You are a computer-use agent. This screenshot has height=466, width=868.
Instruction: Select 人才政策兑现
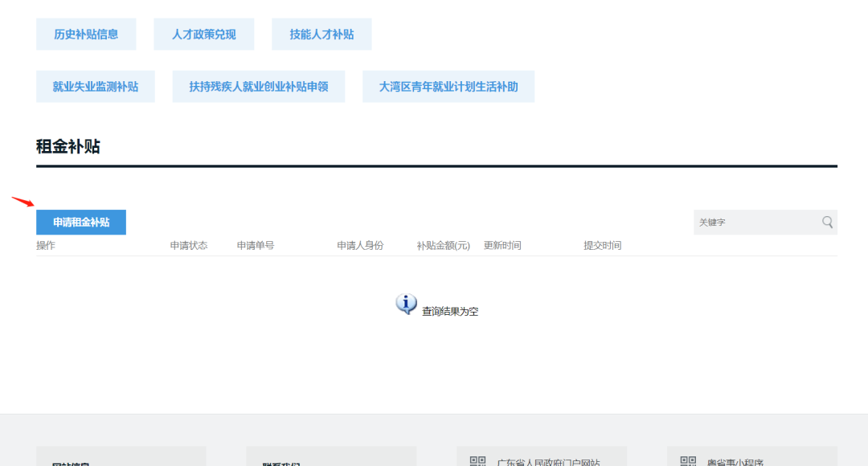204,35
